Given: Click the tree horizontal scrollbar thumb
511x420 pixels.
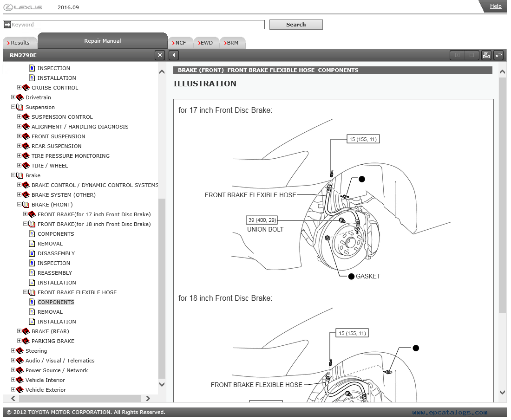Looking at the screenshot, I should click(x=80, y=398).
